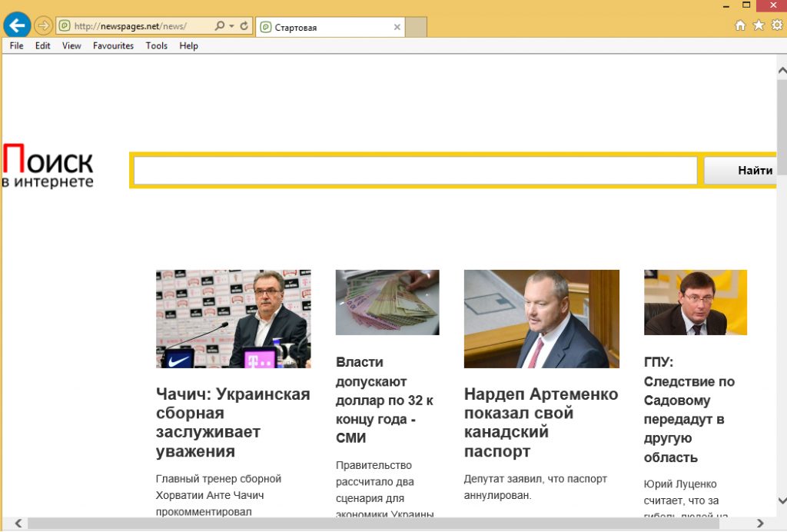Open the File menu
The image size is (787, 532).
(16, 46)
